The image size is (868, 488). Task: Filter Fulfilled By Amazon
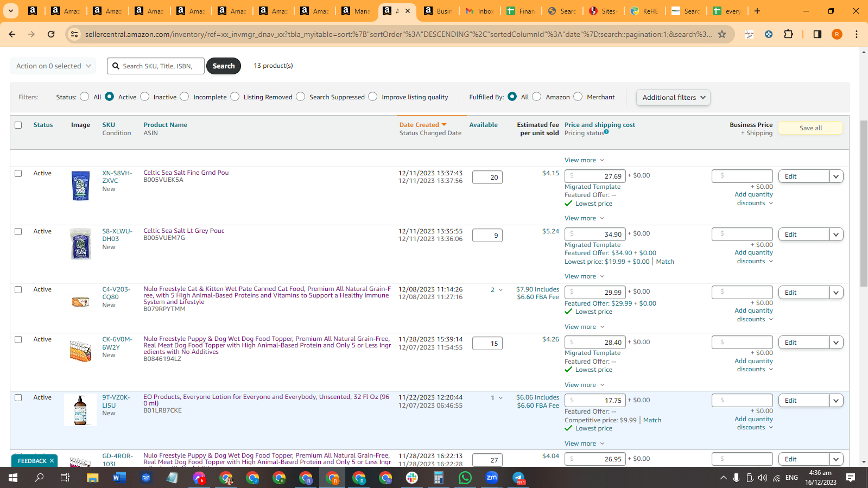(537, 97)
